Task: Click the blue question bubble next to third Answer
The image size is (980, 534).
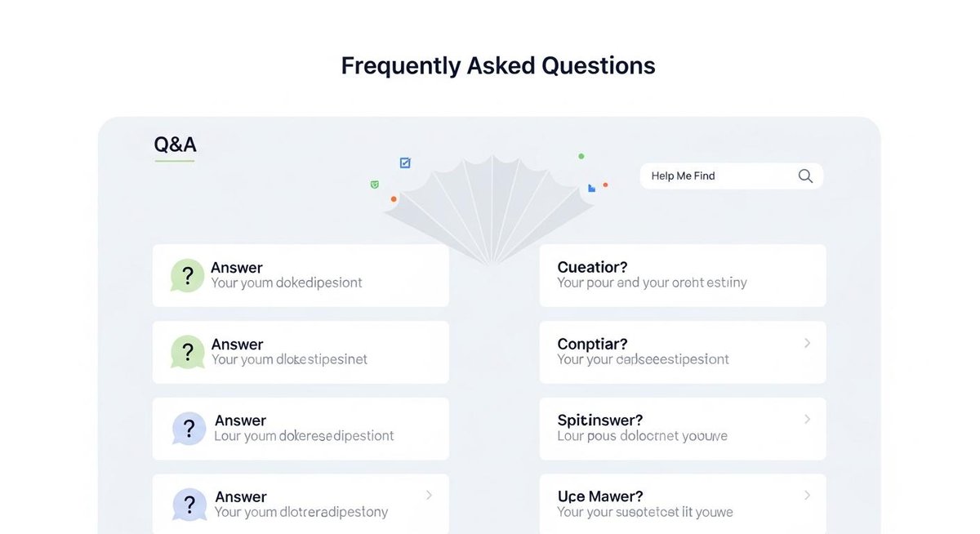Action: [x=189, y=428]
